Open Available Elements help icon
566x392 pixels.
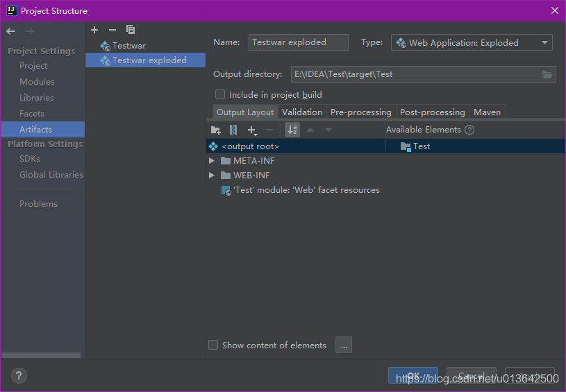(x=469, y=130)
